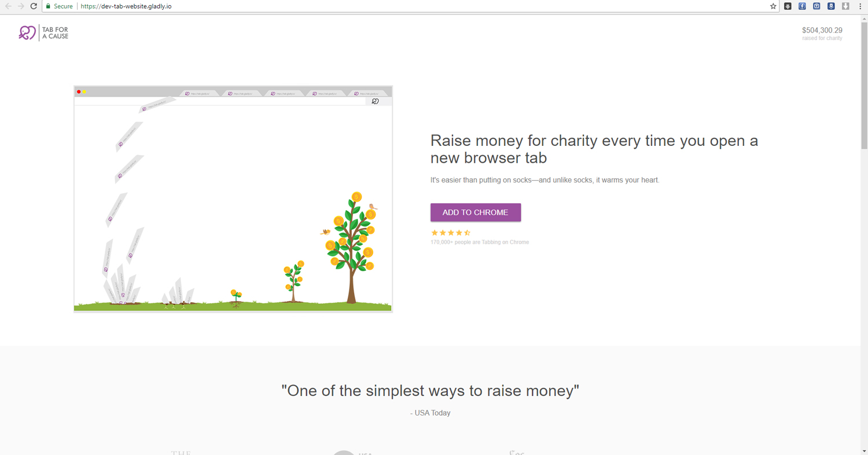
Task: Click the dark gray download-arrow extension icon
Action: [788, 6]
